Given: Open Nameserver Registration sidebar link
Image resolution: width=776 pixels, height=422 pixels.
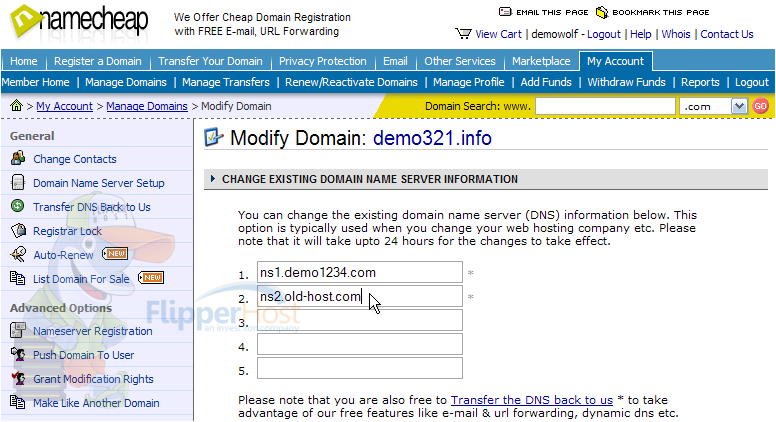Looking at the screenshot, I should pyautogui.click(x=93, y=331).
